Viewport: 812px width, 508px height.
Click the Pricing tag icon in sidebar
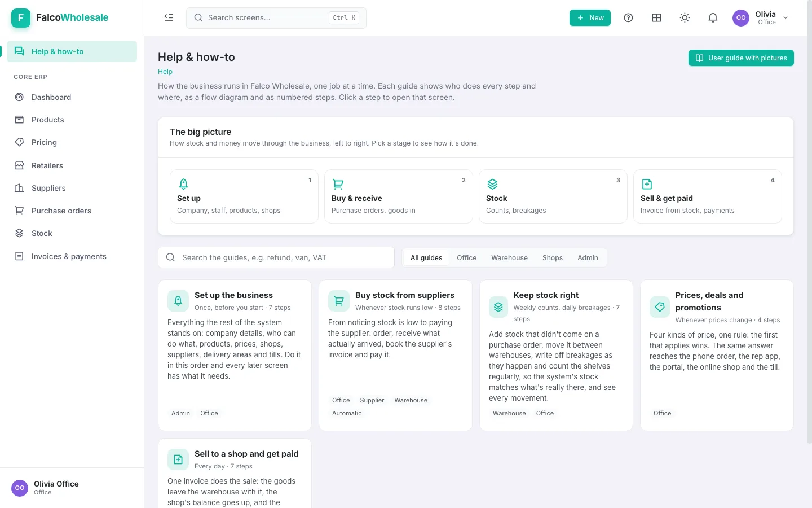click(x=19, y=142)
